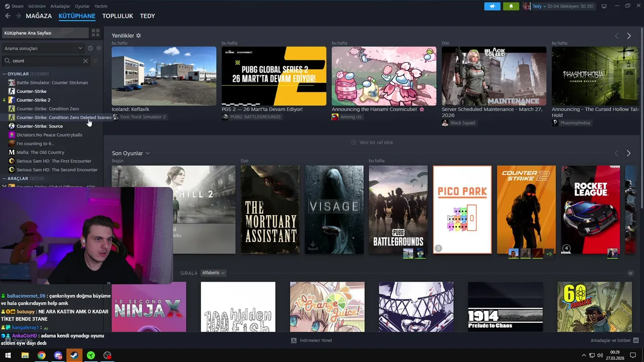Open the 10 Second Ninja X cover
This screenshot has height=362, width=644.
(149, 307)
